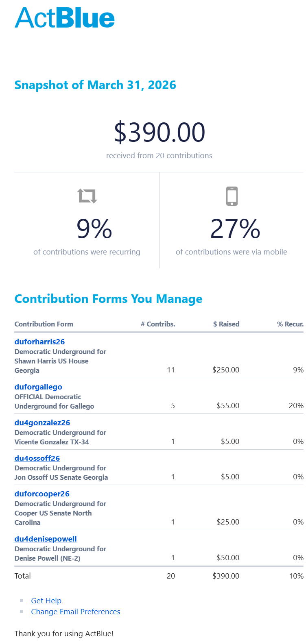Click the % Recur. column header
The image size is (308, 644).
(290, 324)
